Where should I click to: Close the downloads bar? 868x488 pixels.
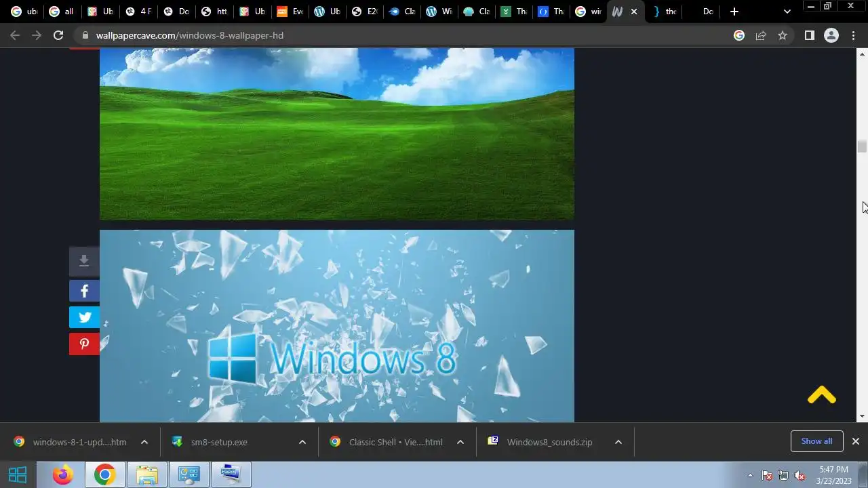point(855,441)
